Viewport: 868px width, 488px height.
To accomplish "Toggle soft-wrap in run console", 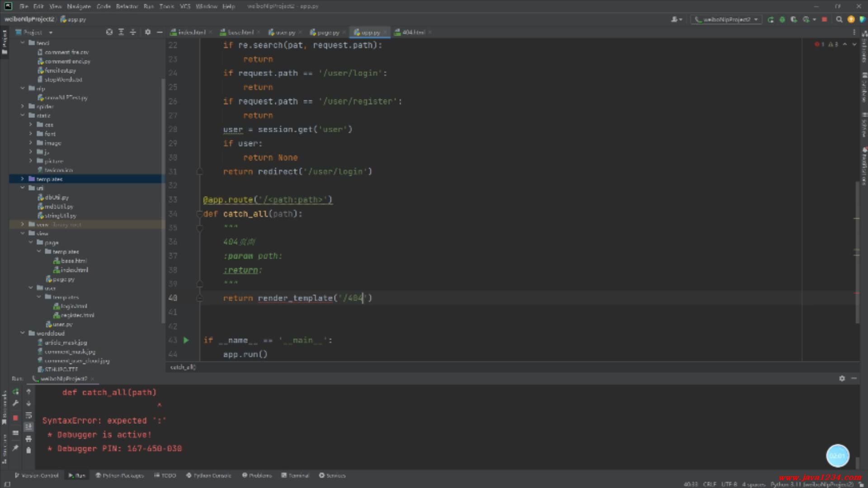I will (x=28, y=415).
